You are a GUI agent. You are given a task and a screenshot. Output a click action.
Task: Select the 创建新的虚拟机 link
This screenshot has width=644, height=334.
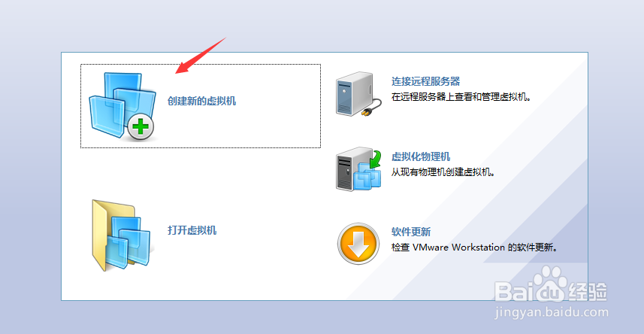pos(201,101)
